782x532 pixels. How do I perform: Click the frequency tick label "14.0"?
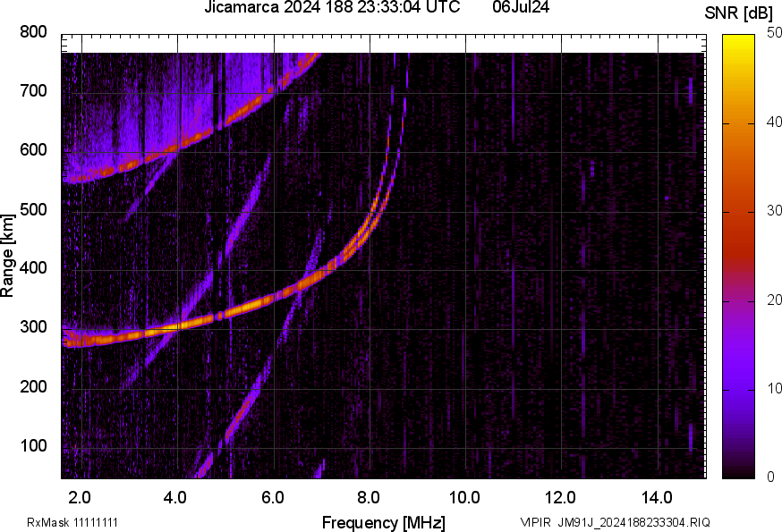[657, 498]
